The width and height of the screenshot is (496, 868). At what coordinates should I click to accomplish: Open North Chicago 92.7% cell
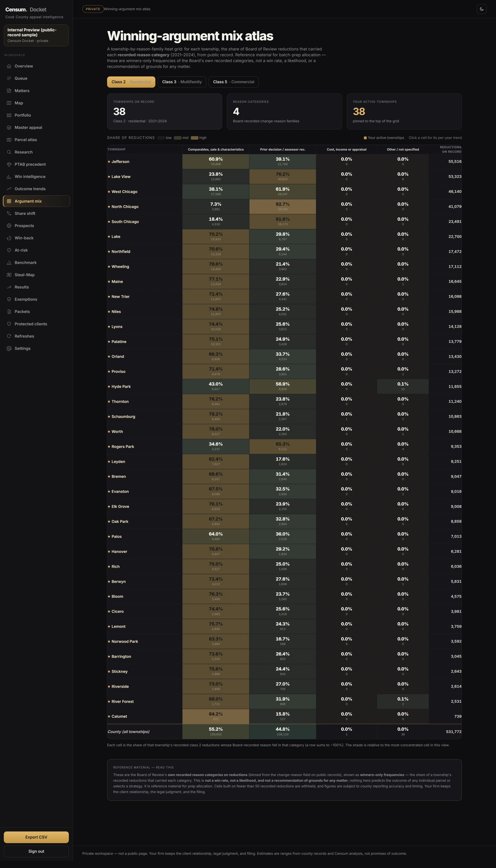click(x=282, y=207)
